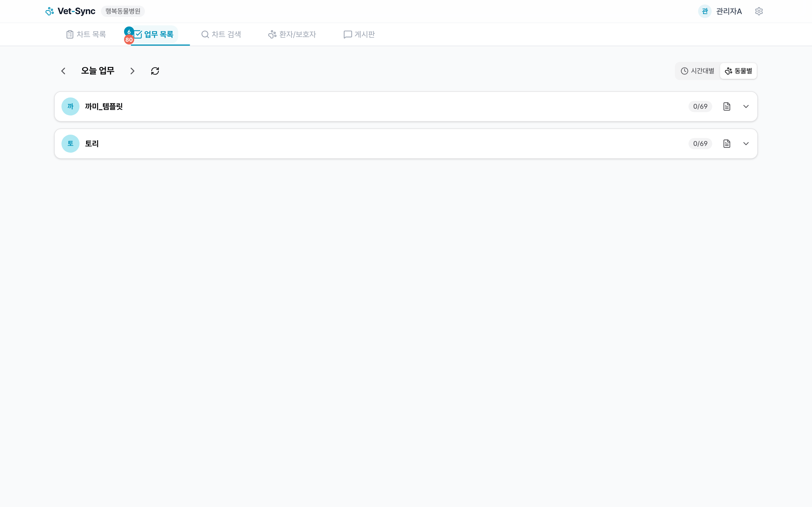Click the Vet-Sync paw logo
Viewport: 812px width, 507px height.
(50, 11)
